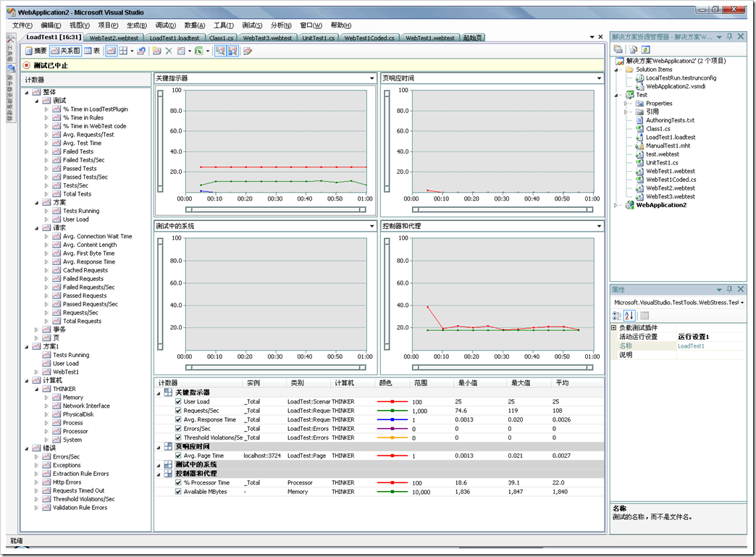Viewport: 756px width, 557px height.
Task: Expand the WebApplication2 project node
Action: [616, 205]
